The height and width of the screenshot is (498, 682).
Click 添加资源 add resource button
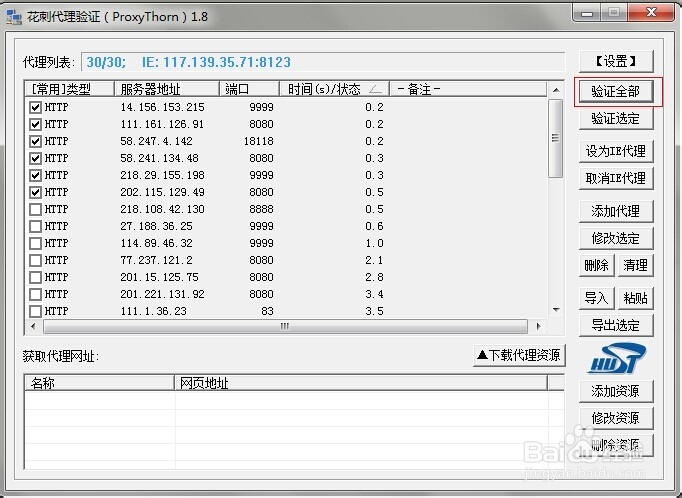point(616,391)
